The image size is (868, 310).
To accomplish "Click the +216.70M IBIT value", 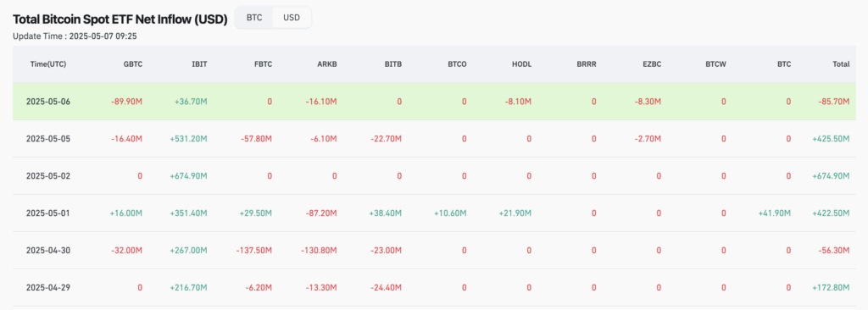I will [x=189, y=288].
